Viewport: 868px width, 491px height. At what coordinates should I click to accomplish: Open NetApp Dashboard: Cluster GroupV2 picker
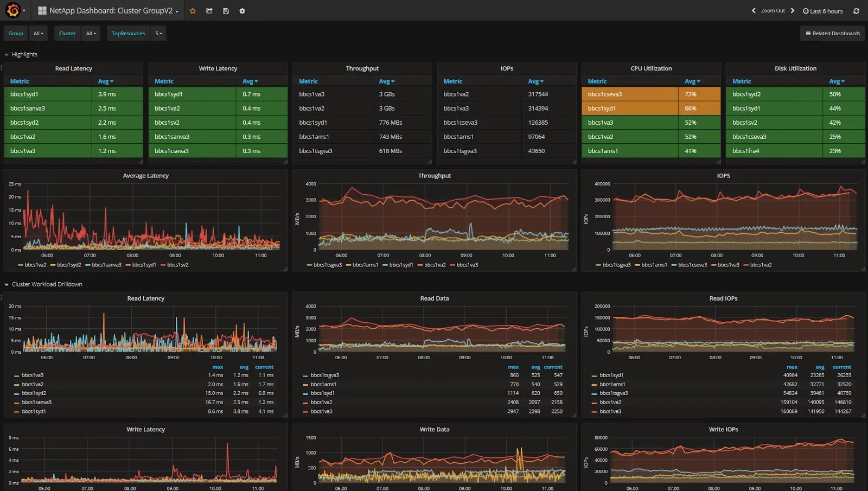click(x=108, y=11)
